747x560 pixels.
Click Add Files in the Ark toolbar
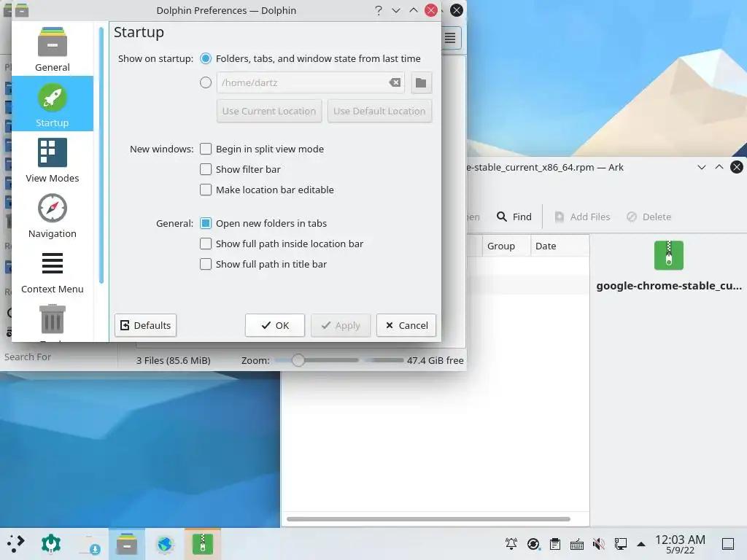[x=581, y=217]
